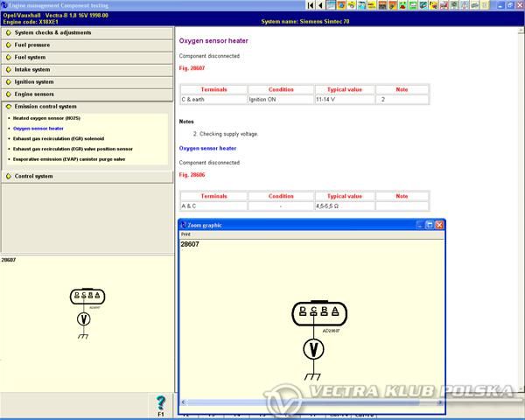Expand the Intake system section

[87, 70]
